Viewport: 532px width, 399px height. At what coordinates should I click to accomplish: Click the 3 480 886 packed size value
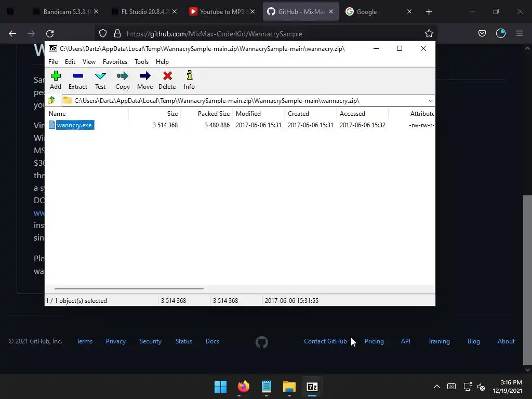(x=217, y=125)
